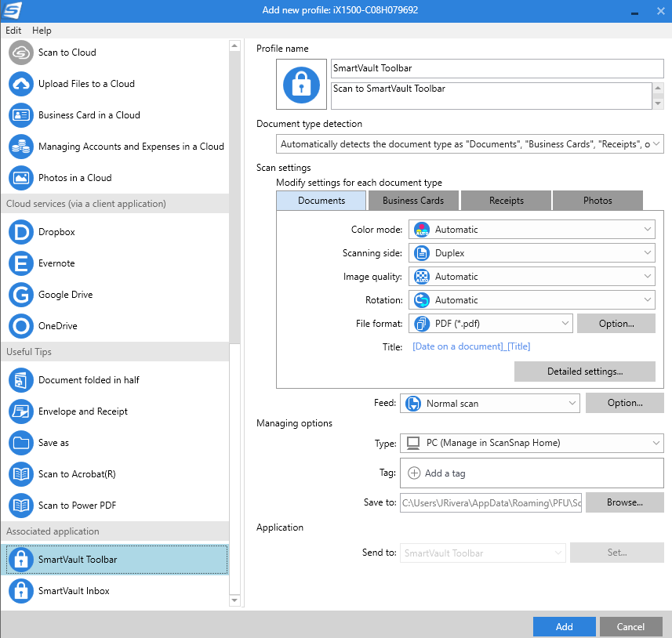Switch to the Photos tab
Screen dimensions: 672x638
[598, 201]
